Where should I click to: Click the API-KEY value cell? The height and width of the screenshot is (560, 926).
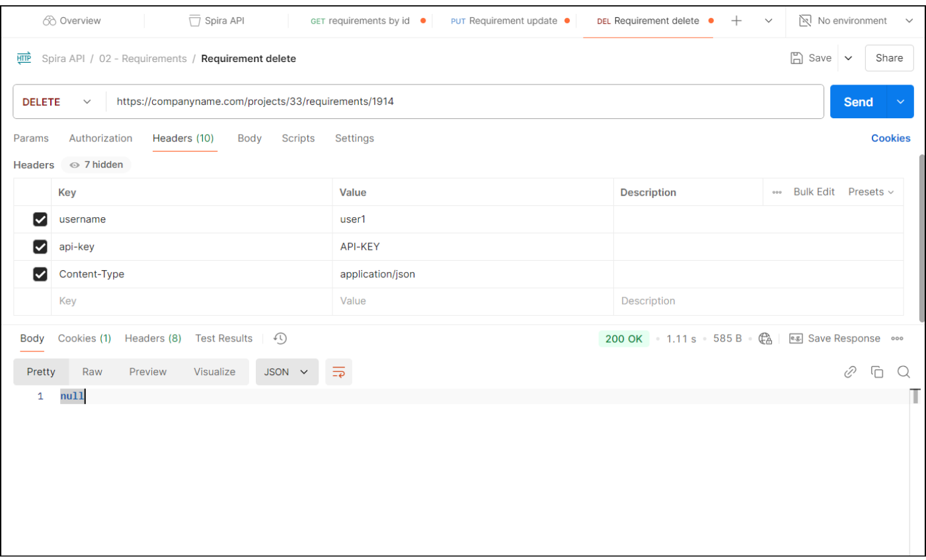click(x=473, y=246)
